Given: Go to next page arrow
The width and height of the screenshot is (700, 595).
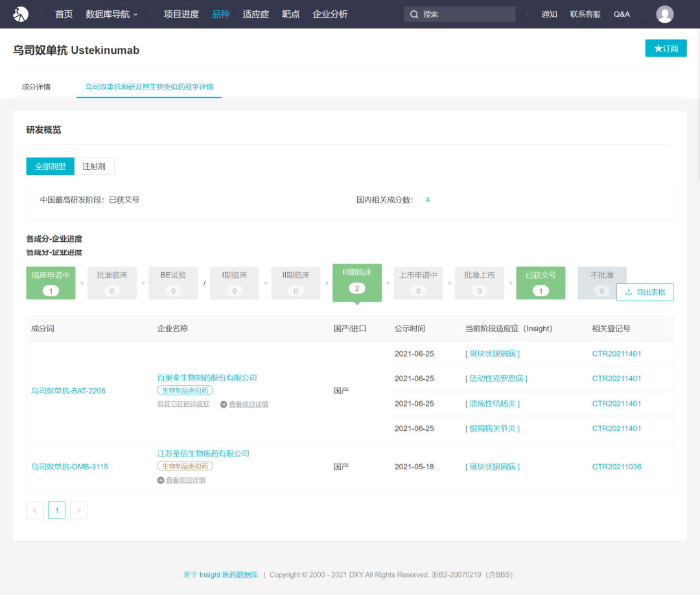Looking at the screenshot, I should tap(78, 510).
